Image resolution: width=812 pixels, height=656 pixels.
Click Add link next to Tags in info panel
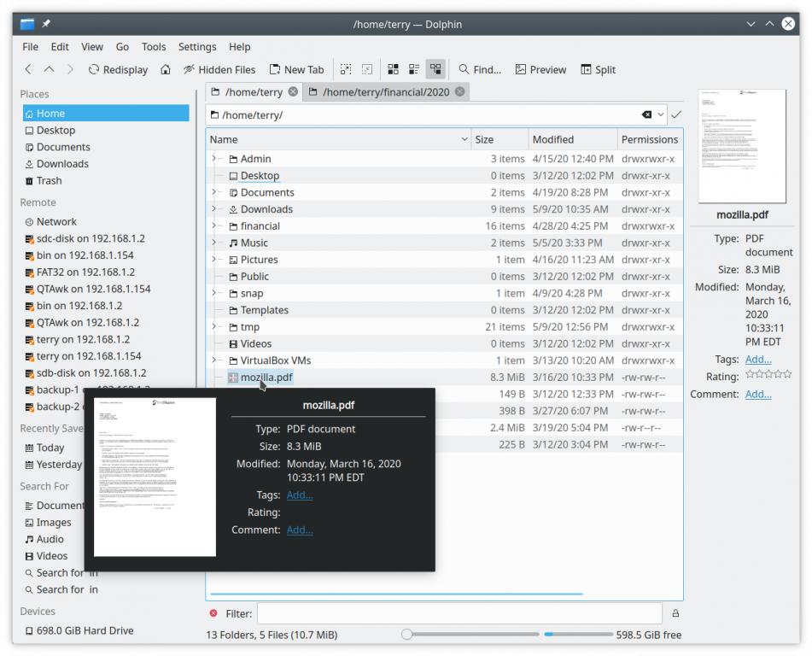(x=757, y=360)
